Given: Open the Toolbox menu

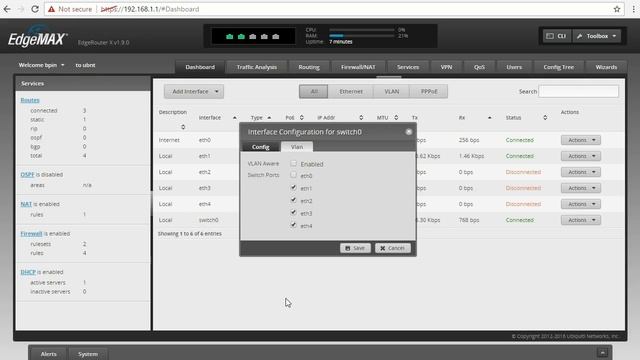Looking at the screenshot, I should pos(596,36).
